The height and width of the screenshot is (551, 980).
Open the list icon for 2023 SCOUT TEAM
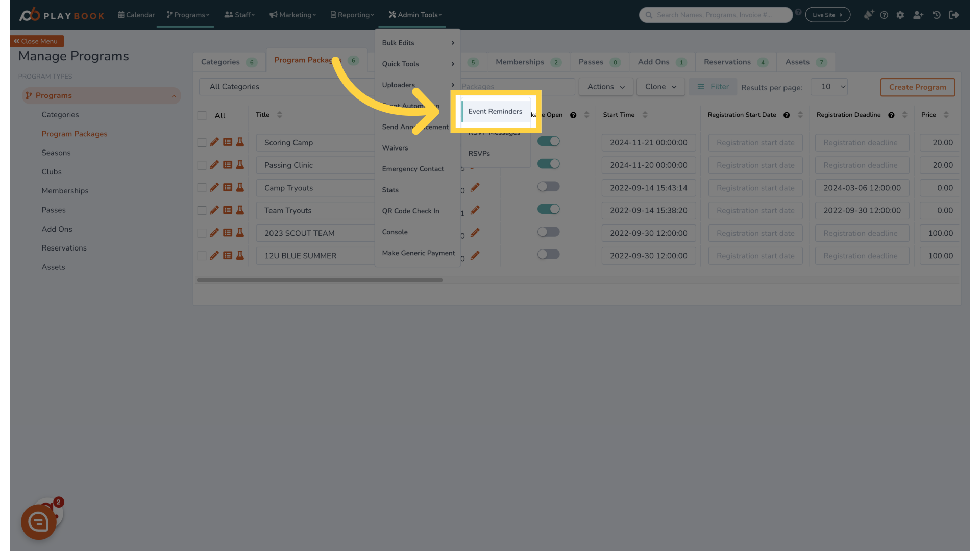228,233
